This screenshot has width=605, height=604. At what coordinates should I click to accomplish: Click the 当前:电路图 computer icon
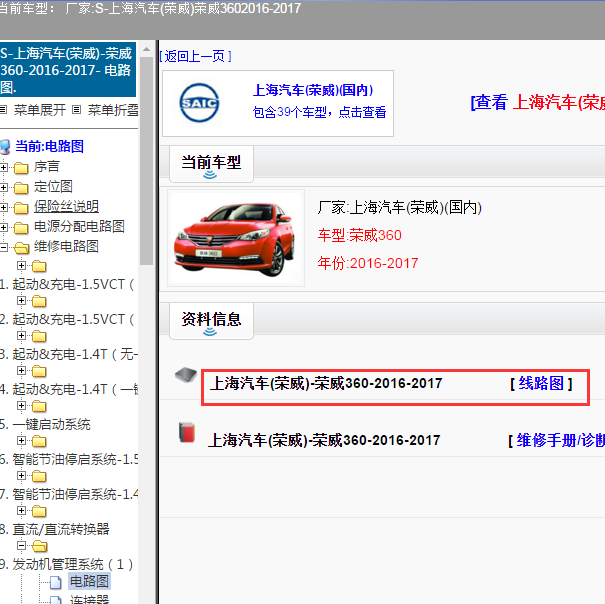click(x=5, y=147)
